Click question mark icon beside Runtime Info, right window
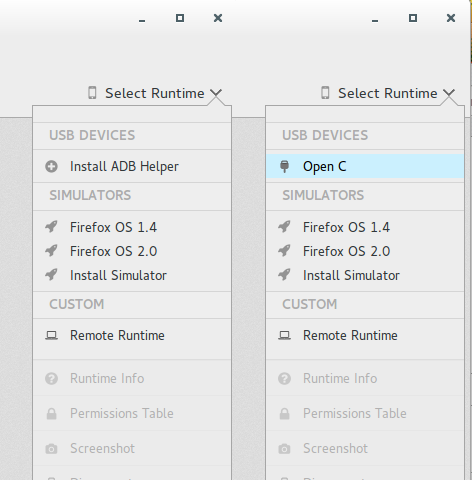The height and width of the screenshot is (480, 473). 284,379
